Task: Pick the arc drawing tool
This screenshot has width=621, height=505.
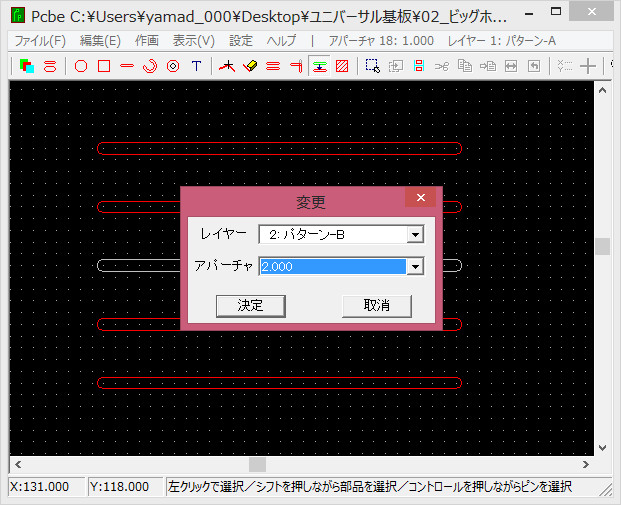Action: tap(150, 66)
